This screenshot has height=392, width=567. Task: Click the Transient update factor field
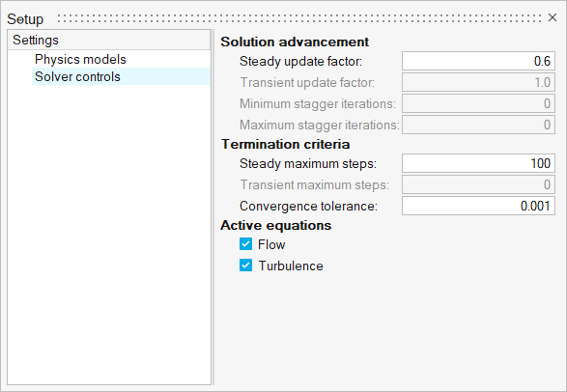[478, 82]
